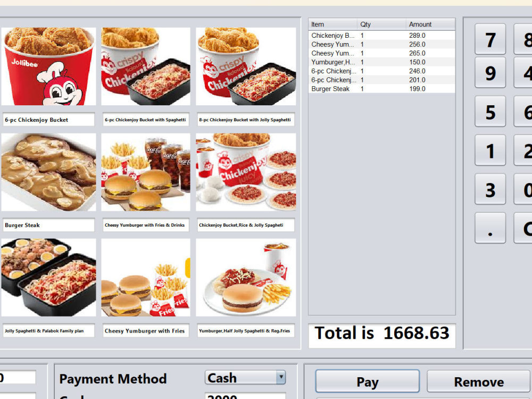Click the cash amount input field showing 3000
This screenshot has width=532, height=399.
point(245,397)
